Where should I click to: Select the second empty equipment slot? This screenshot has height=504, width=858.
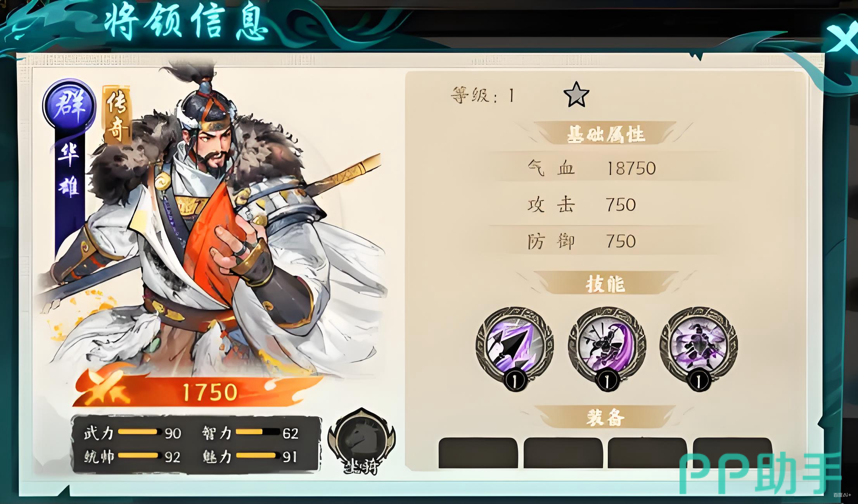click(x=563, y=453)
